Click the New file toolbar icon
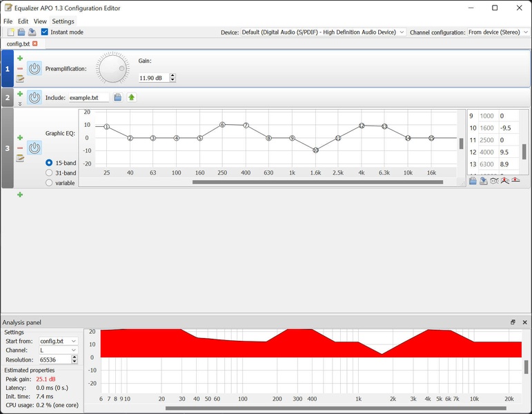The image size is (532, 414). tap(10, 32)
